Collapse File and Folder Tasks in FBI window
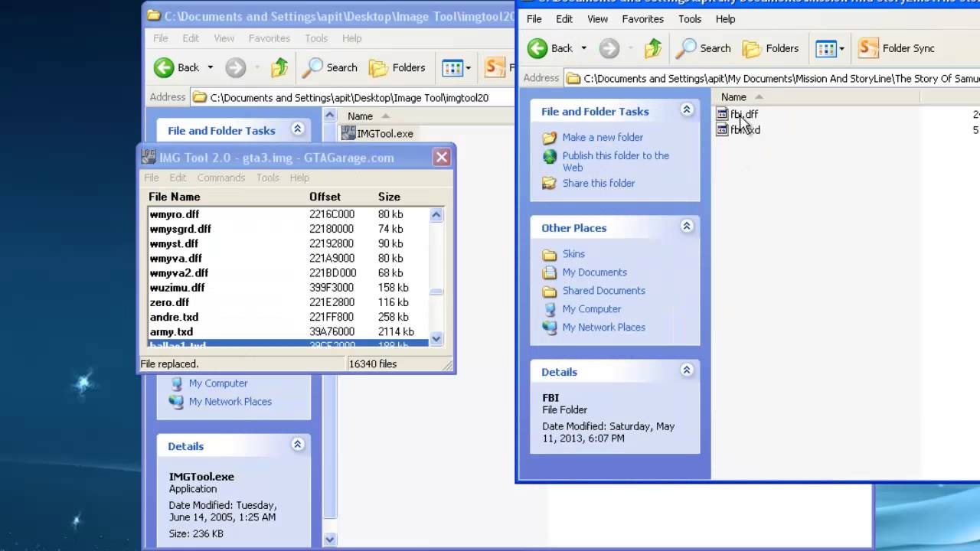The height and width of the screenshot is (551, 980). click(687, 110)
